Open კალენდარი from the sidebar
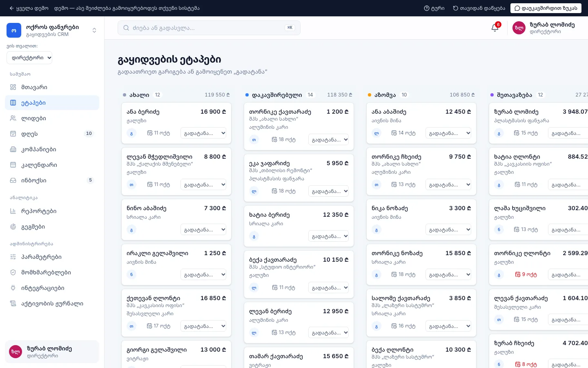Image resolution: width=588 pixels, height=368 pixels. coord(52,165)
